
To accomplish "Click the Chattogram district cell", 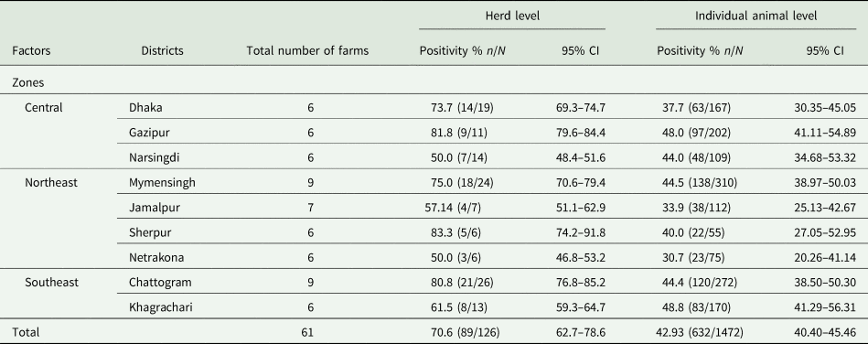I will coord(160,283).
